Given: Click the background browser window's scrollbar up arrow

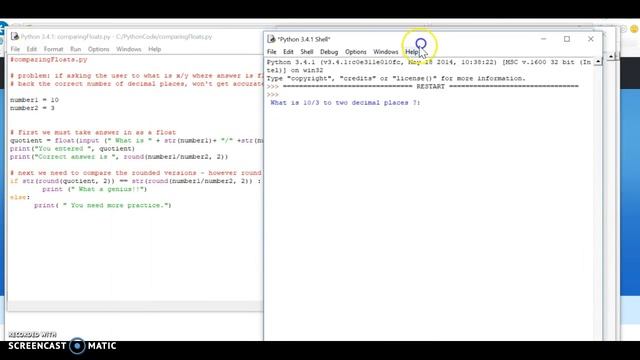Looking at the screenshot, I should [611, 56].
